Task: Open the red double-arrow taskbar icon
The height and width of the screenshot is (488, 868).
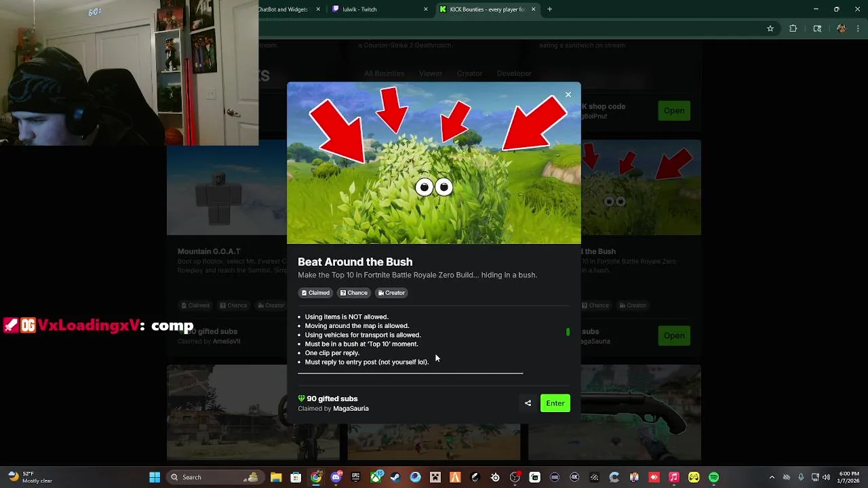Action: tap(654, 477)
